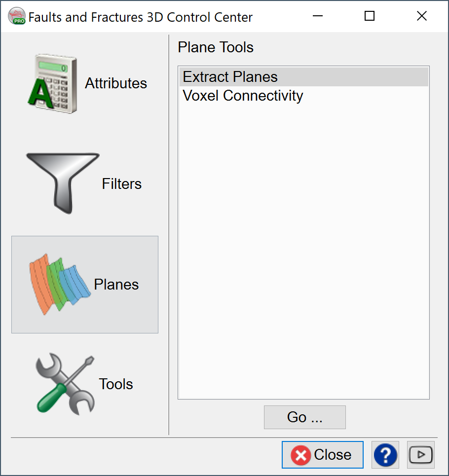
Task: Click the wrench and screwdriver Tools icon
Action: (65, 385)
